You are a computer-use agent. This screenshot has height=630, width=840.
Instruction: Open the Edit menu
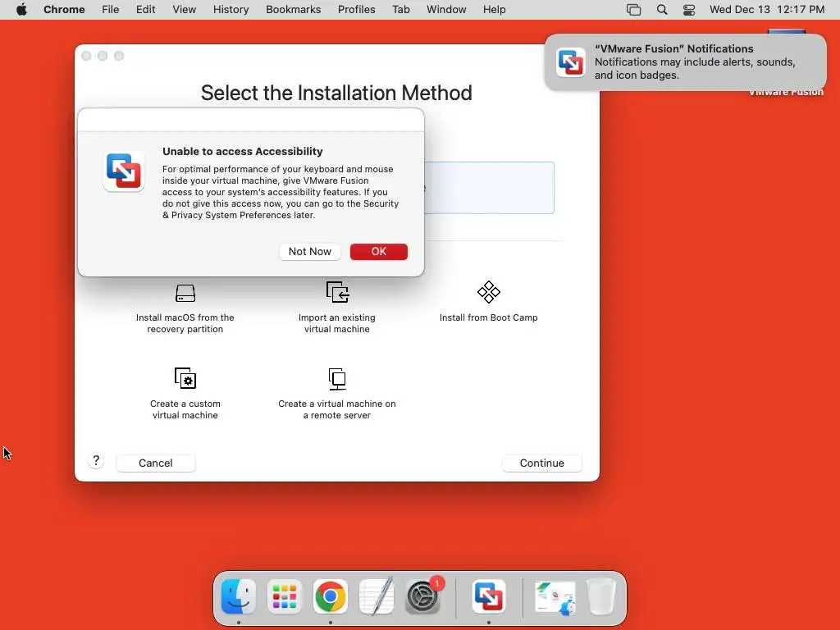coord(145,9)
